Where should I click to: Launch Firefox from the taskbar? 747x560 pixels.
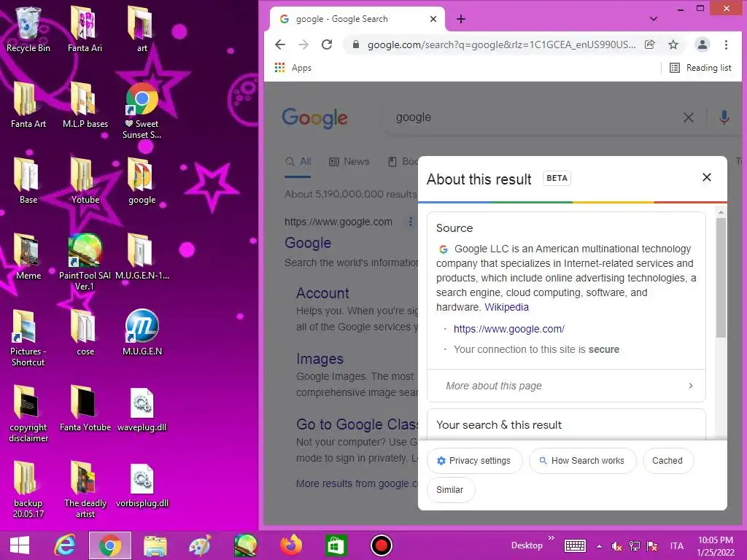click(x=290, y=545)
